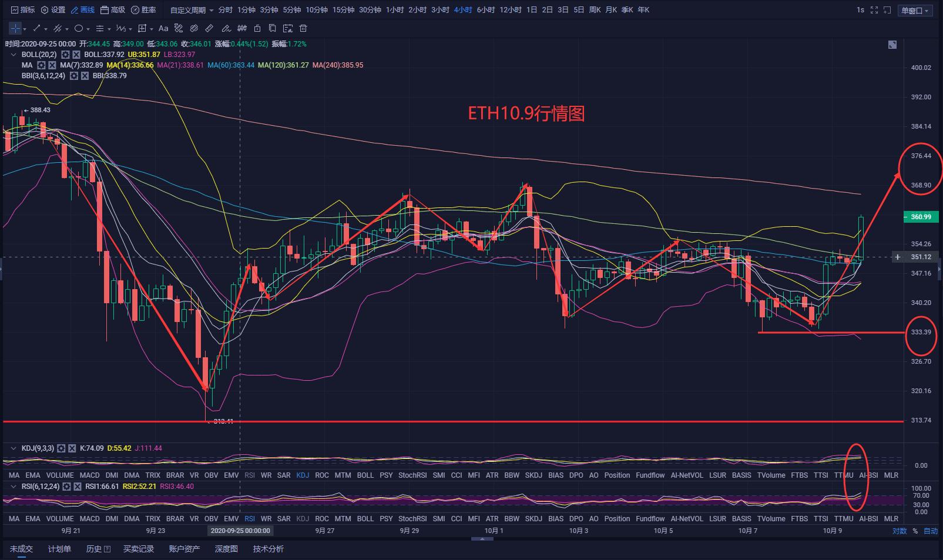Click the ruler measurement tool icon
Viewport: 943px width, 560px height.
coord(210,28)
